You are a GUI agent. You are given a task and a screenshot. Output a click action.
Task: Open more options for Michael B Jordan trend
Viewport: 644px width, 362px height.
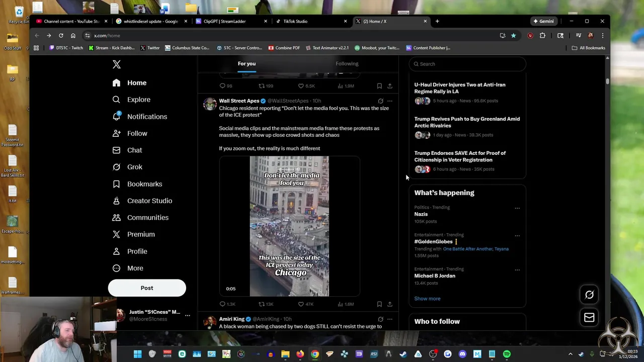pyautogui.click(x=517, y=270)
